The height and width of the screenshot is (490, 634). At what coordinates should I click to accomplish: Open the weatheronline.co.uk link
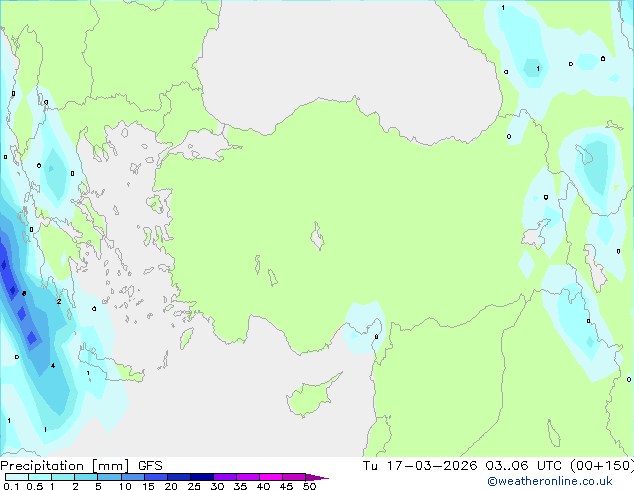click(550, 481)
